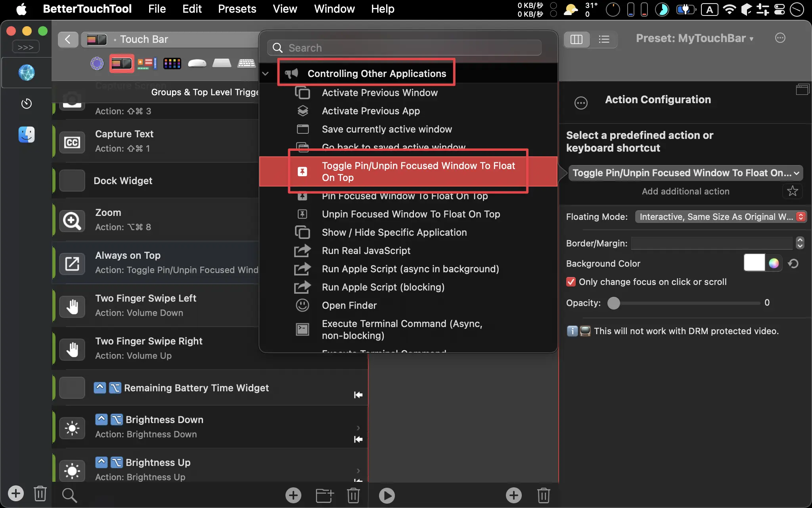The image size is (812, 508).
Task: Switch to the list view layout
Action: (x=604, y=39)
